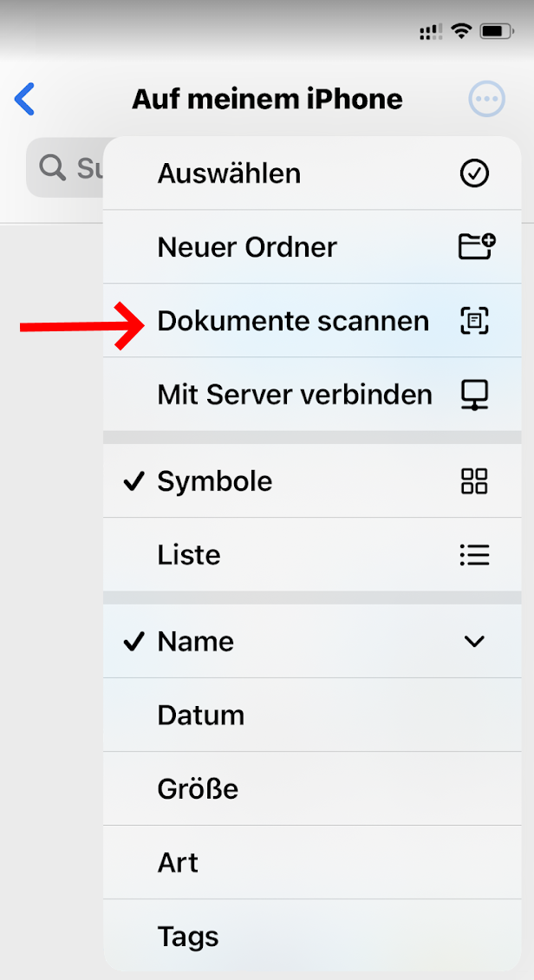Sort files by Größe
This screenshot has width=534, height=980.
198,789
